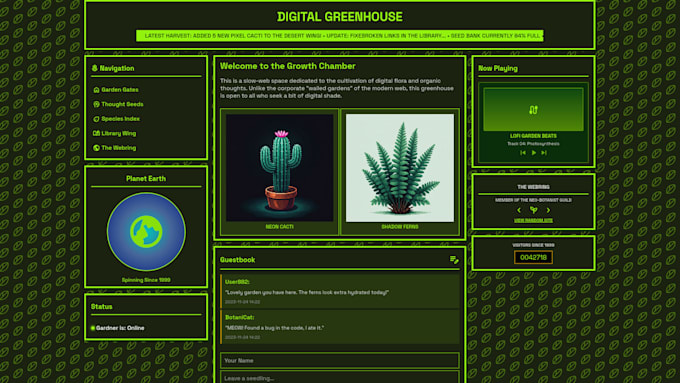Screen dimensions: 680x383
Task: Click the User882 guestbook entry name
Action: pos(237,282)
